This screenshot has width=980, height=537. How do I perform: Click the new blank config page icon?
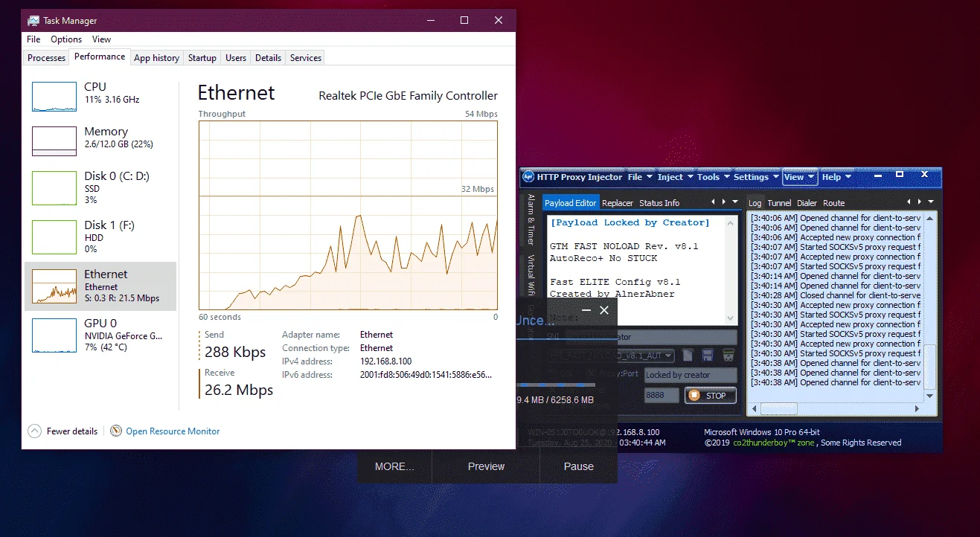pos(688,356)
